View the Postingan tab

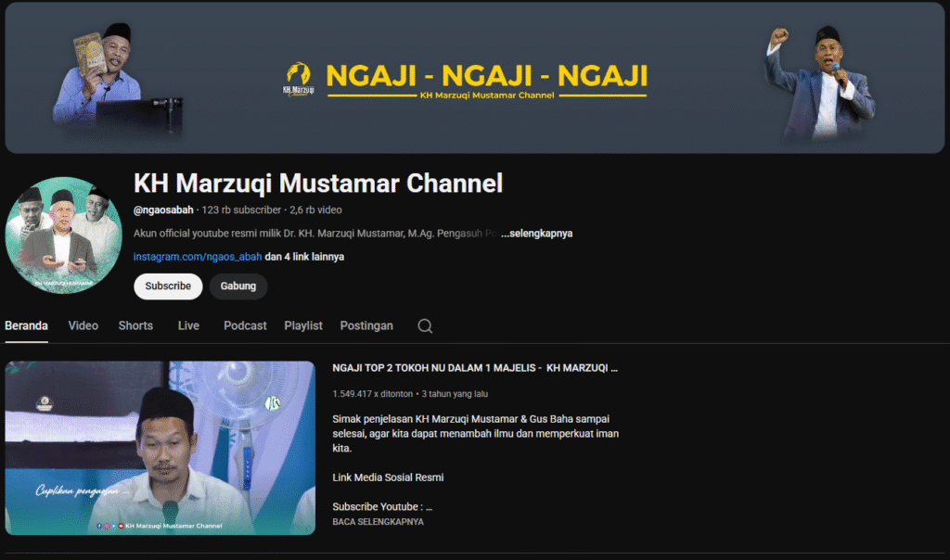pyautogui.click(x=366, y=325)
